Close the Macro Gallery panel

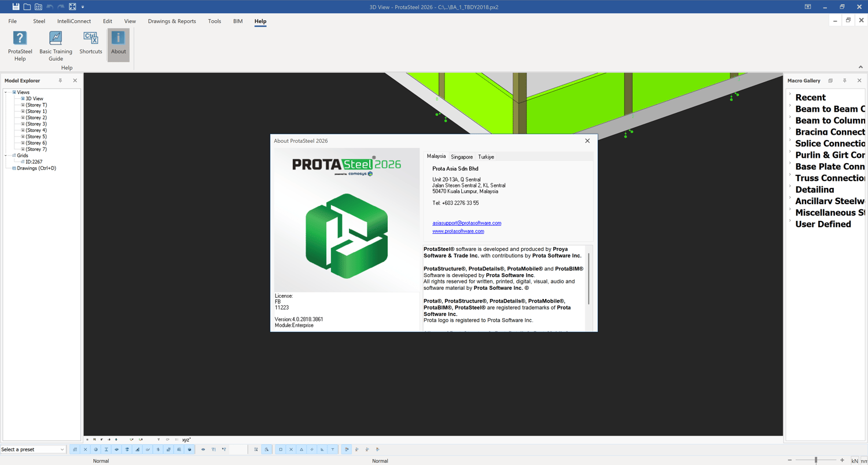[x=859, y=81]
